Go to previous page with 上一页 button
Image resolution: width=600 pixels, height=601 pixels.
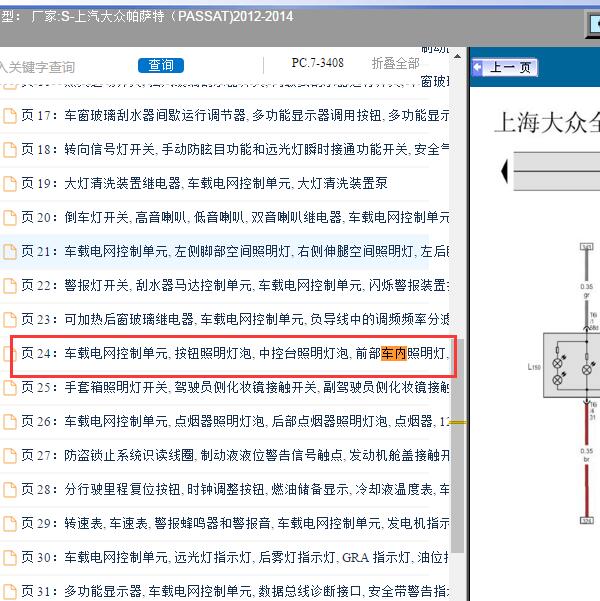click(505, 67)
